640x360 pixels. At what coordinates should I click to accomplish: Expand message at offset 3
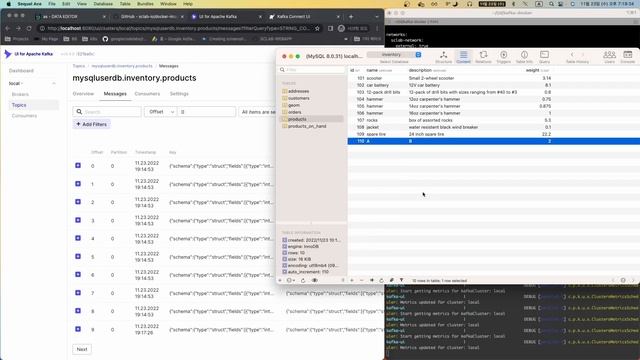pyautogui.click(x=78, y=220)
